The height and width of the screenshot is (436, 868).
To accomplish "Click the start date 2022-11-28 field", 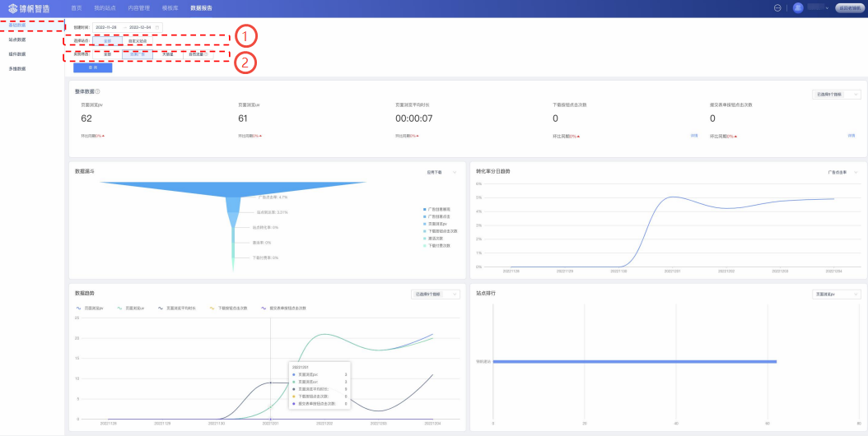I will pos(106,27).
